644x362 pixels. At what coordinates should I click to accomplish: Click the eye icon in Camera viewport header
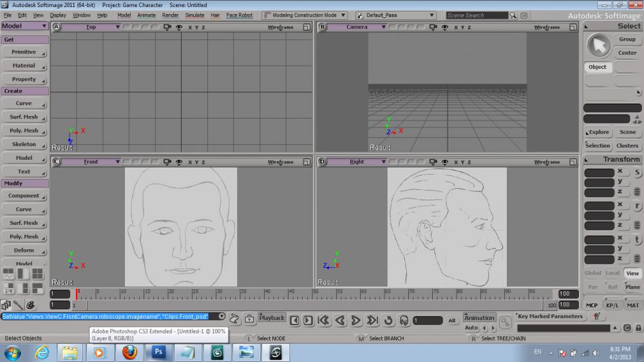(444, 27)
